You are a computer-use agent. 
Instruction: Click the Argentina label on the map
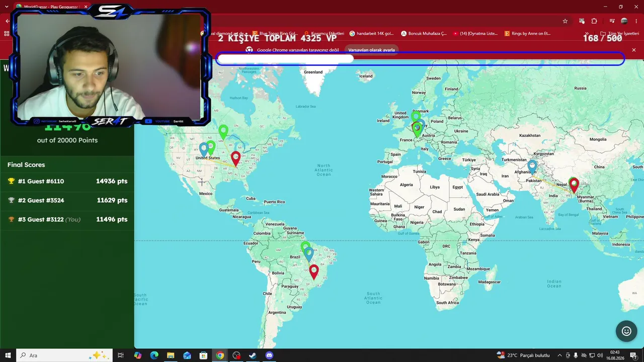(x=277, y=312)
